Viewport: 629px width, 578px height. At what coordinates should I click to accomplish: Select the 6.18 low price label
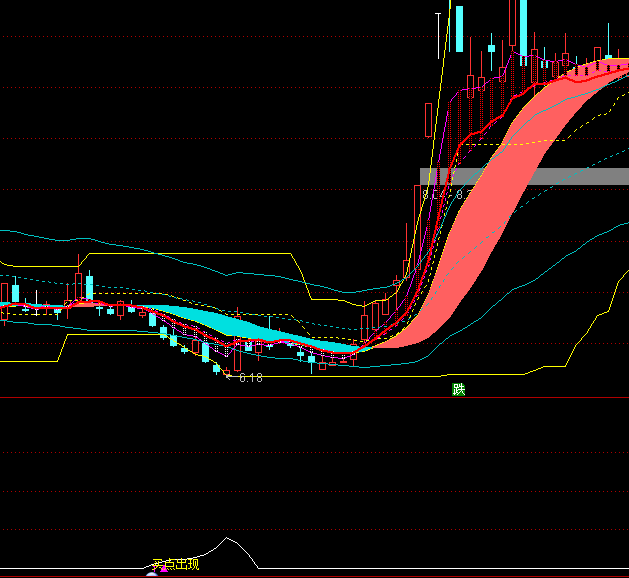(250, 377)
